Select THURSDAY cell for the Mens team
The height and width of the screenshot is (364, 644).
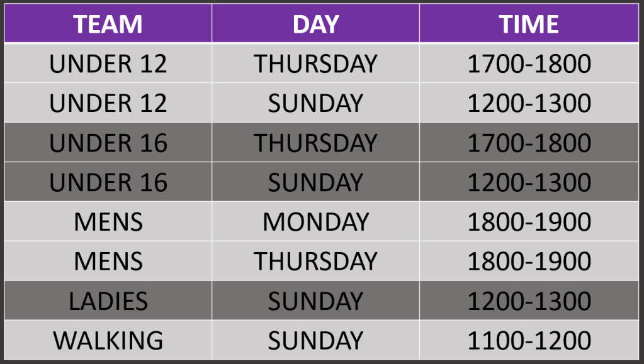pos(315,261)
